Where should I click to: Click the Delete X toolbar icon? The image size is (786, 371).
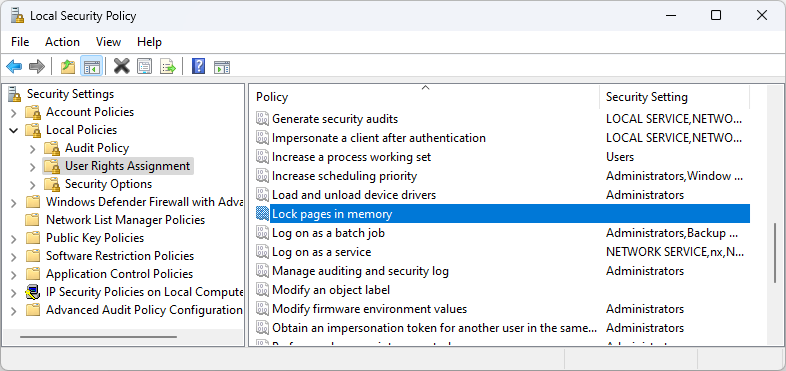click(121, 66)
